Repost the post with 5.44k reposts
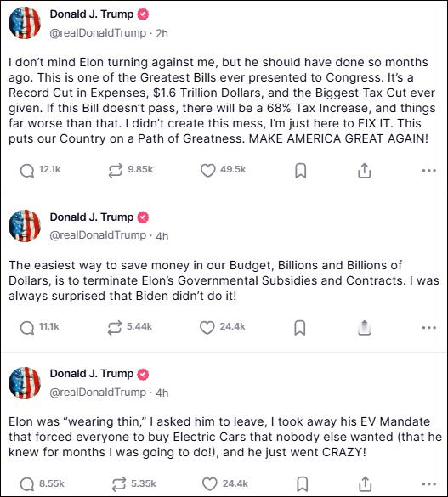448x497 pixels. tap(115, 328)
